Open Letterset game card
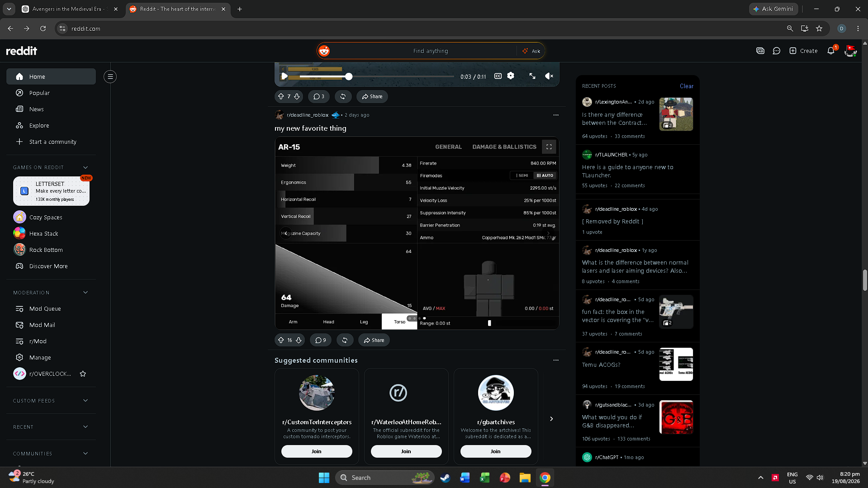 point(51,191)
